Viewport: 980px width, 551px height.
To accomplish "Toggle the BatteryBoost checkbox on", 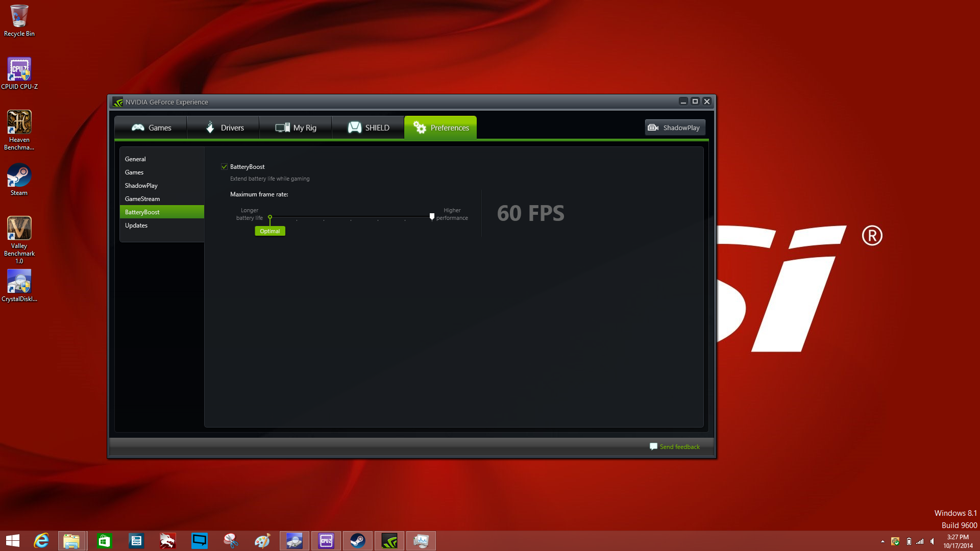I will [x=224, y=166].
